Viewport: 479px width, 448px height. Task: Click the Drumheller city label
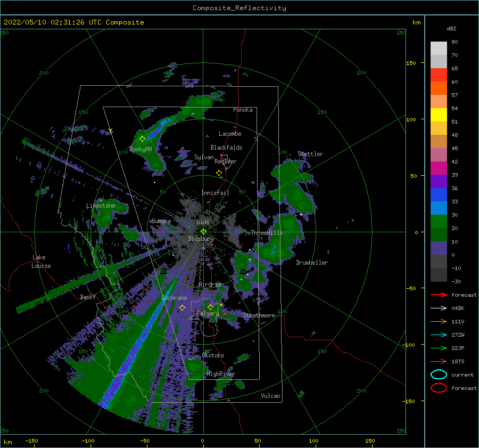click(x=312, y=263)
